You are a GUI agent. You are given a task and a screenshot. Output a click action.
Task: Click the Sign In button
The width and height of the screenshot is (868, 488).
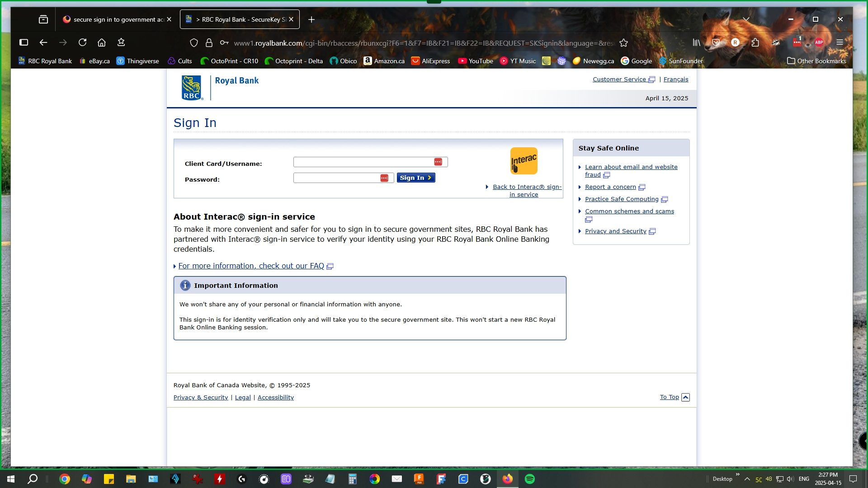click(x=416, y=178)
